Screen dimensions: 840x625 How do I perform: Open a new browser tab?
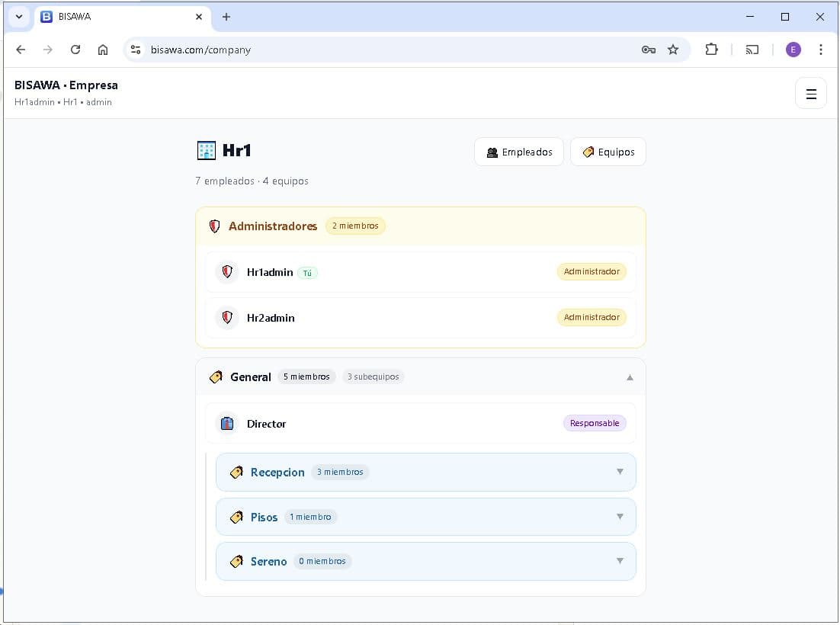(226, 17)
